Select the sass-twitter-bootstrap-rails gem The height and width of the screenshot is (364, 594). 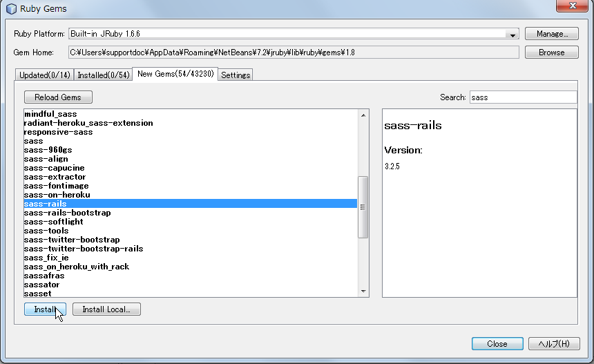(x=190, y=249)
